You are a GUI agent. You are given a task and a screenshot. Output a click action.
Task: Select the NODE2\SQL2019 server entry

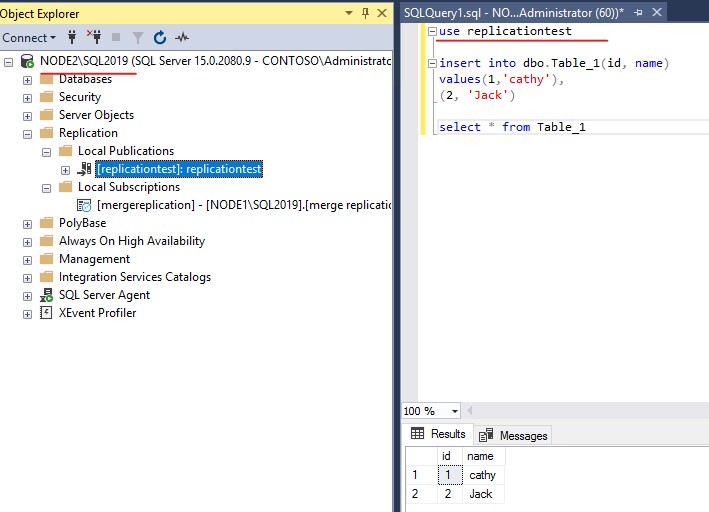tap(215, 61)
